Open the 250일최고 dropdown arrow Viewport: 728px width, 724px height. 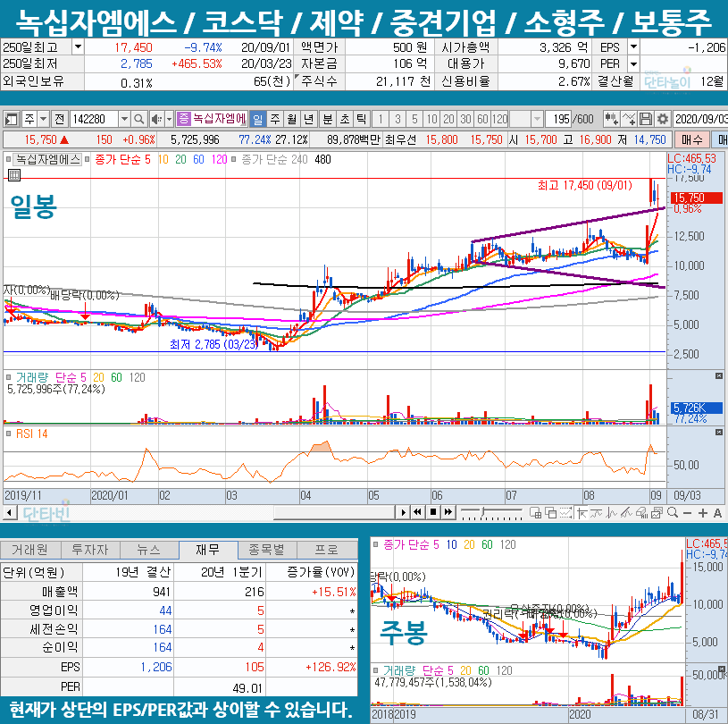[78, 46]
